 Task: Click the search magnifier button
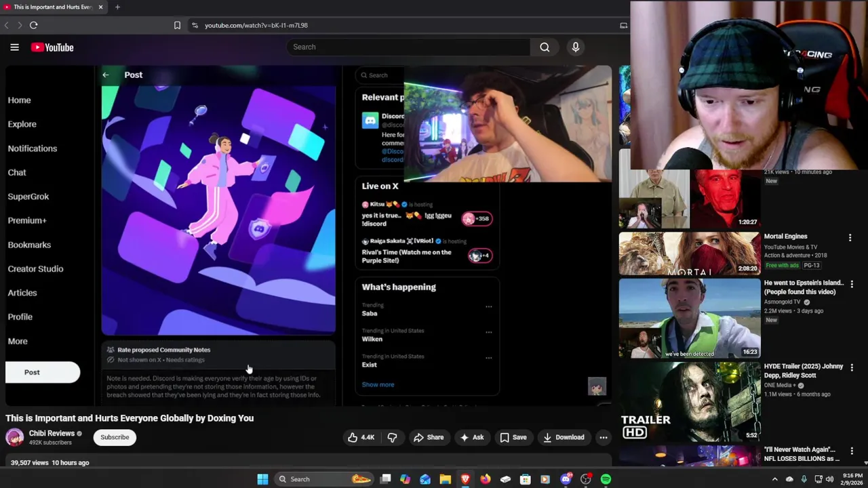545,47
